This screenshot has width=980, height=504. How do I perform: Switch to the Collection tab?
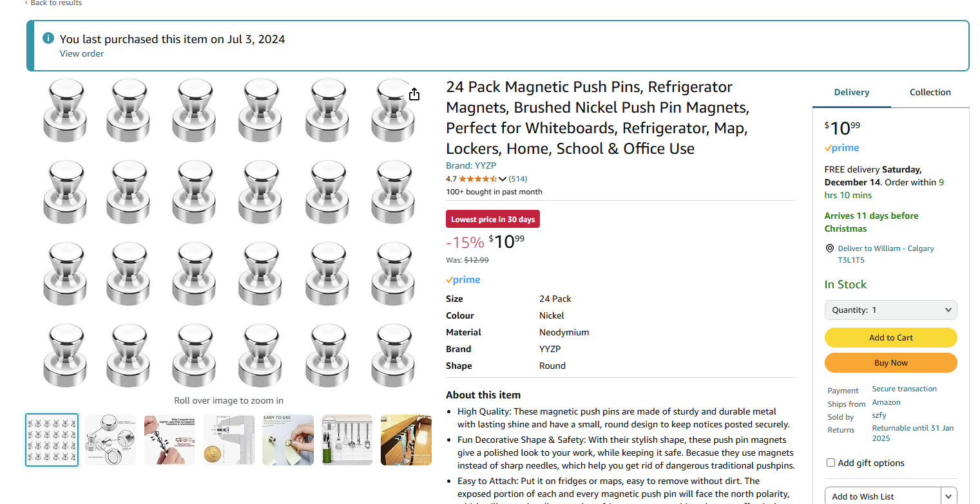[930, 92]
